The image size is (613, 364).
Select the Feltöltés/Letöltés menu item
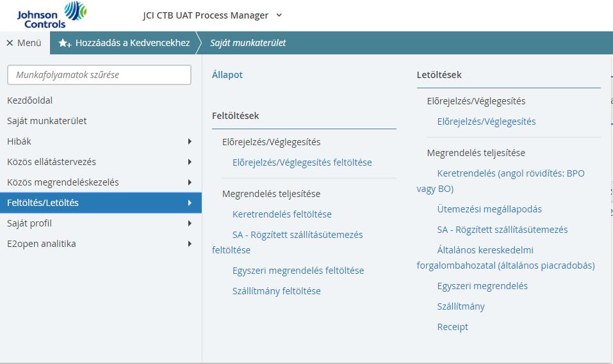(101, 203)
